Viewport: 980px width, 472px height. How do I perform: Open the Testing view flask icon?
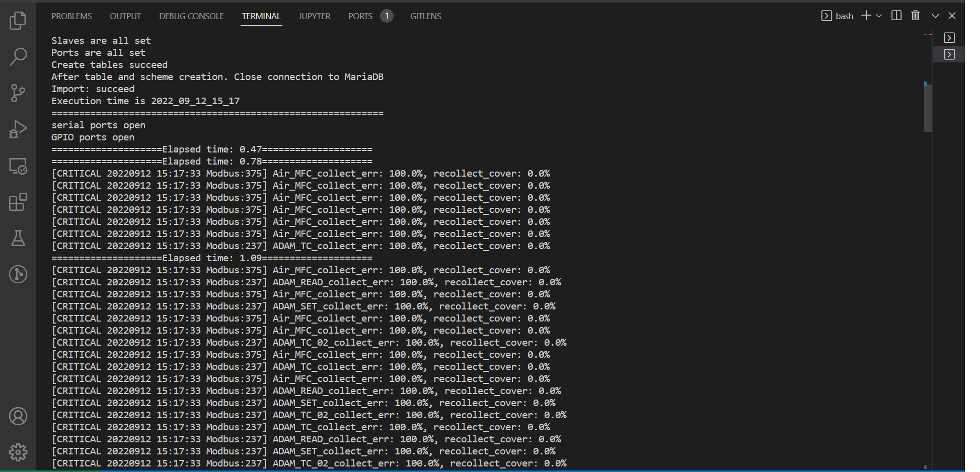19,239
